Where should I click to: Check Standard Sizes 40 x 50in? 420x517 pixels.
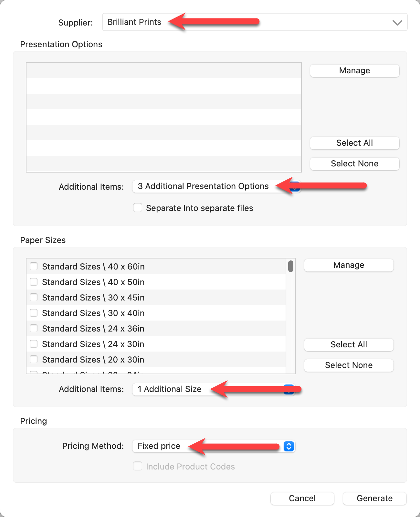click(x=34, y=282)
